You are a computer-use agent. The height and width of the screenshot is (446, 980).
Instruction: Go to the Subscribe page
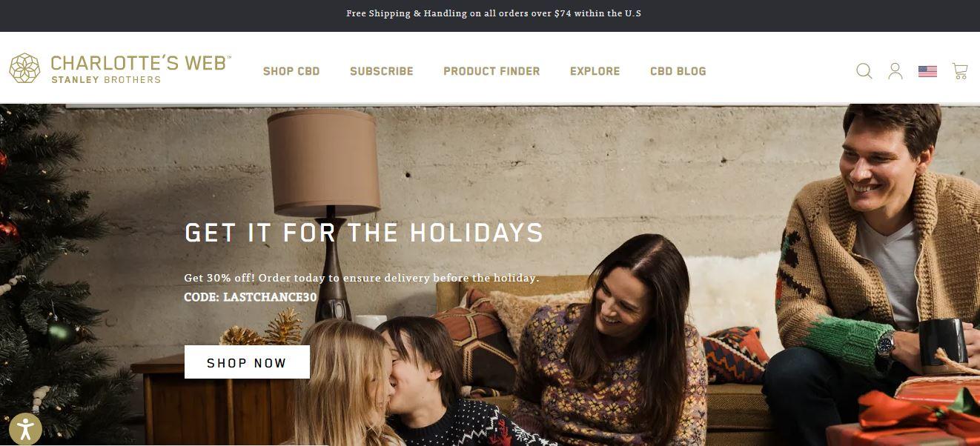(x=382, y=71)
